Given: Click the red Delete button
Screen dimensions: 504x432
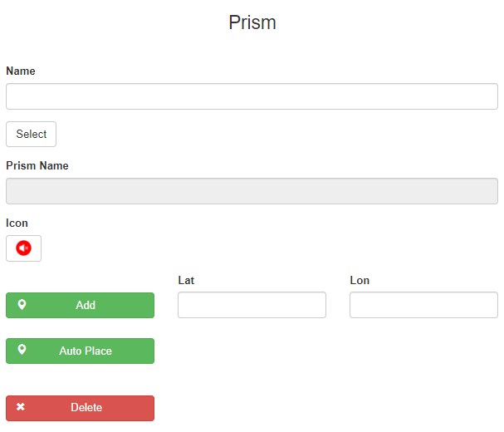Looking at the screenshot, I should (80, 408).
